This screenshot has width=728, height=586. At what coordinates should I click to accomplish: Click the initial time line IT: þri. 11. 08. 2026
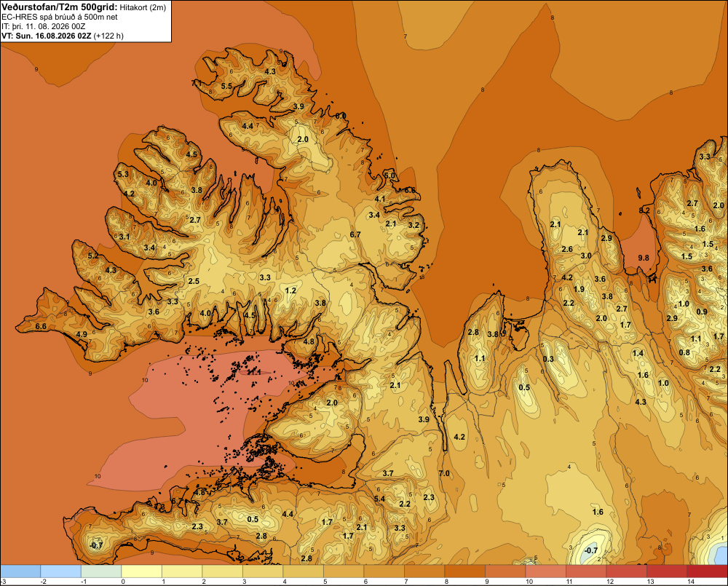click(x=43, y=26)
